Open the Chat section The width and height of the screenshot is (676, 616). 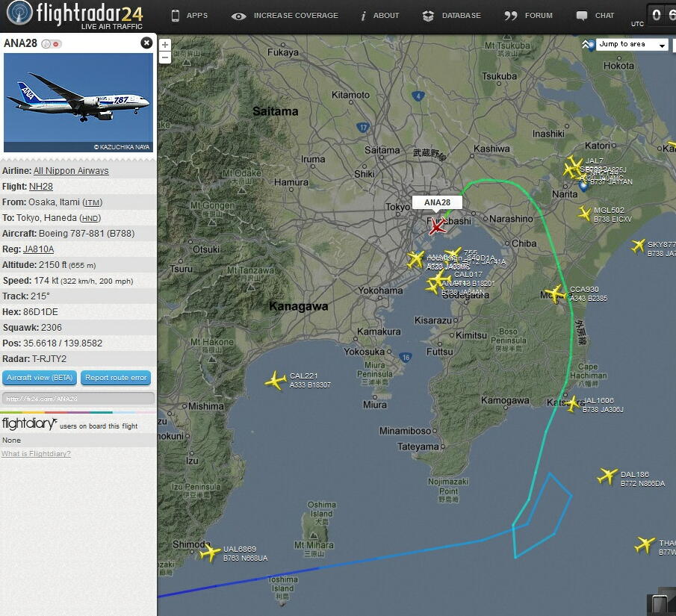[x=595, y=16]
